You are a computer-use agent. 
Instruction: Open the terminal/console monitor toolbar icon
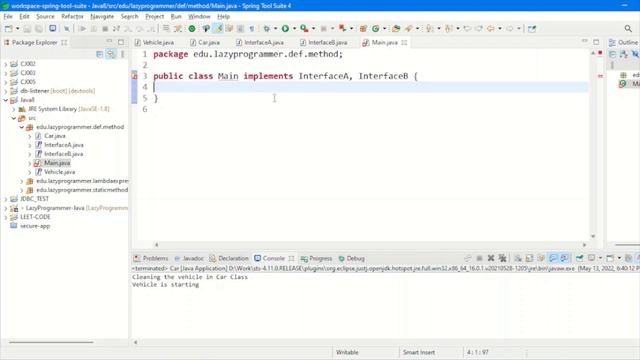pos(53,29)
